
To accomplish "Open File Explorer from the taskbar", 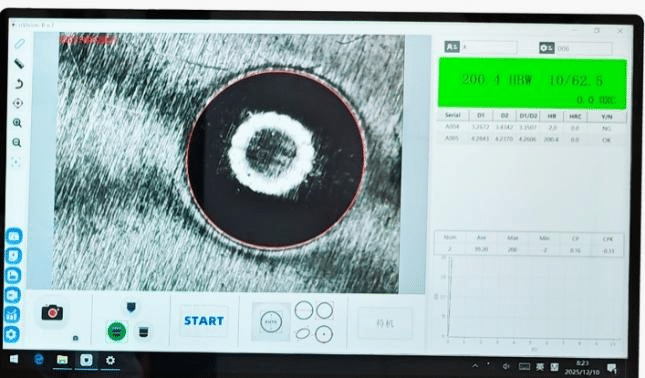I will pyautogui.click(x=62, y=360).
